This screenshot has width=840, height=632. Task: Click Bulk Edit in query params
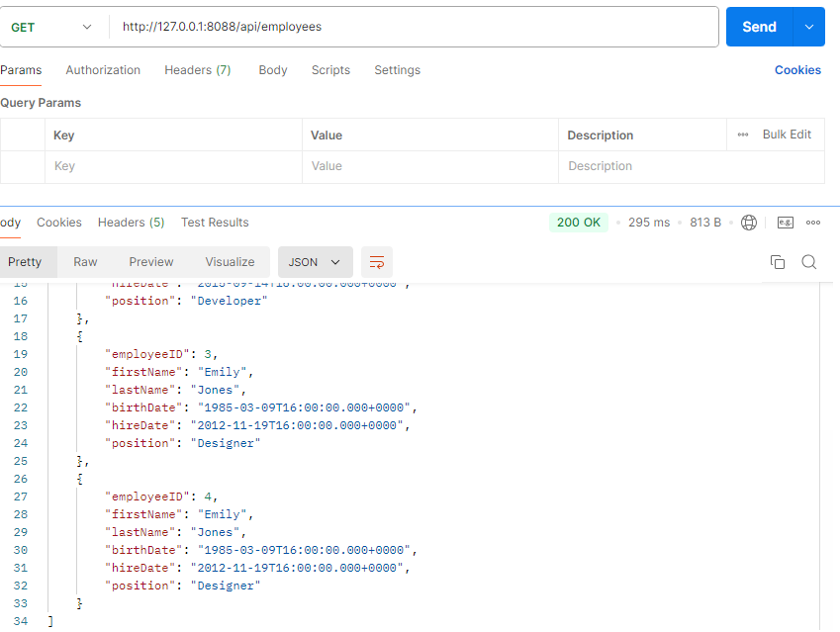coord(787,135)
